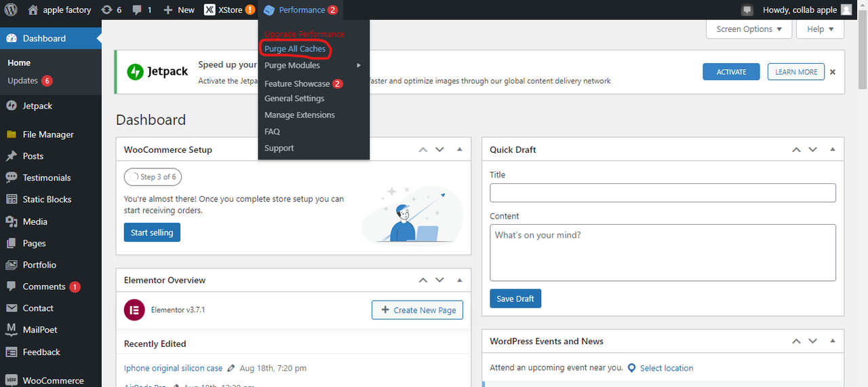This screenshot has height=387, width=868.
Task: Select Upgrade Performance menu entry
Action: click(304, 34)
